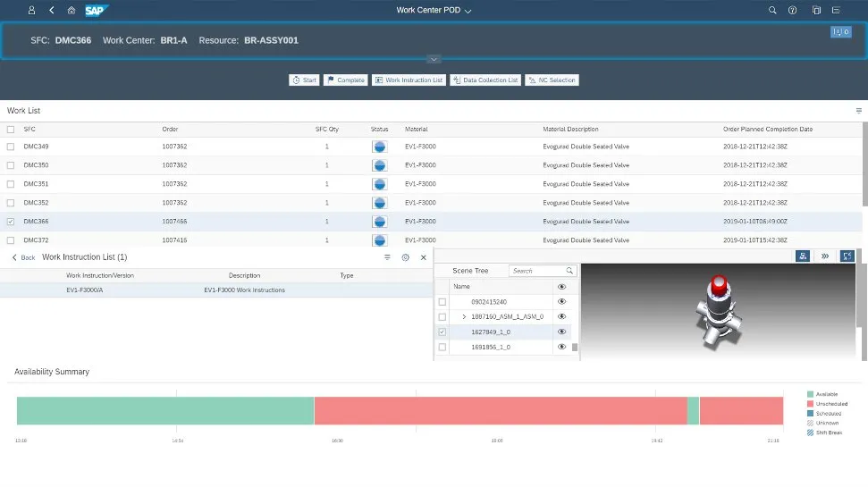Select the DMC349 row checkbox
The height and width of the screenshot is (487, 868).
[x=11, y=147]
